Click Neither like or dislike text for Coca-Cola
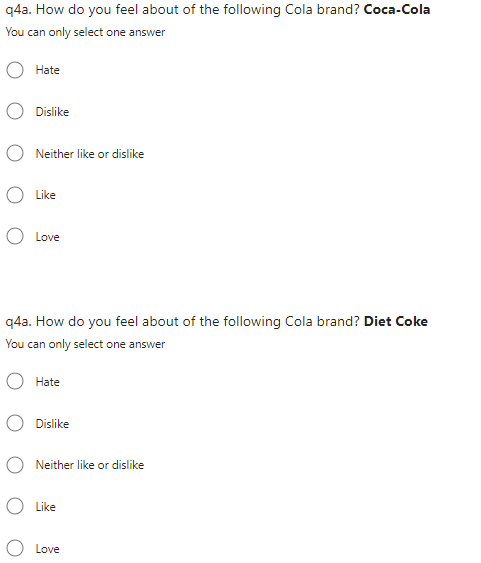 pos(90,154)
